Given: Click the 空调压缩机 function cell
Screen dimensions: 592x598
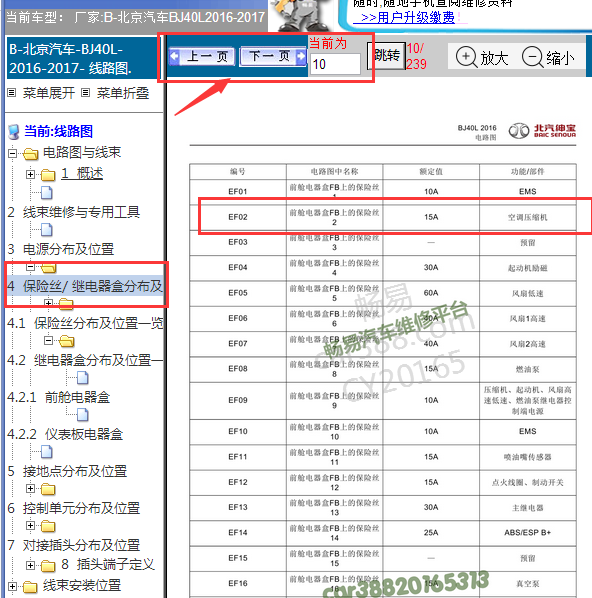Looking at the screenshot, I should (528, 217).
